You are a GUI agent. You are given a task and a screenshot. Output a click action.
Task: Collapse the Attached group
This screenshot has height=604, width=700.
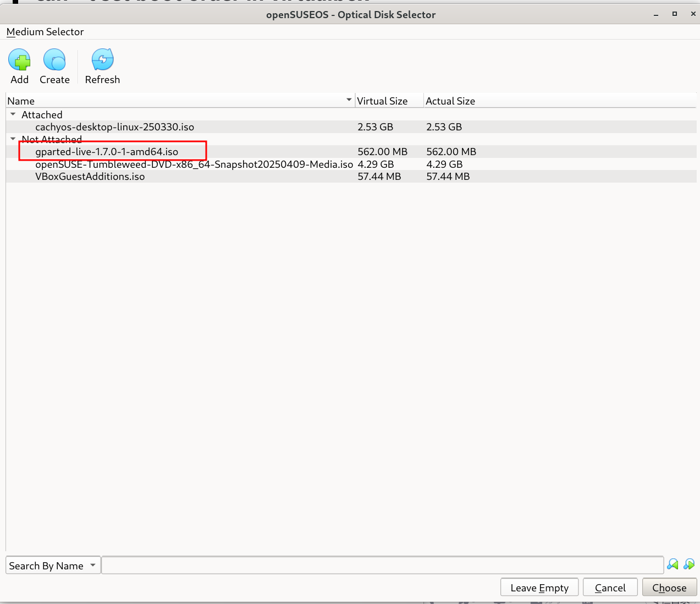click(13, 114)
